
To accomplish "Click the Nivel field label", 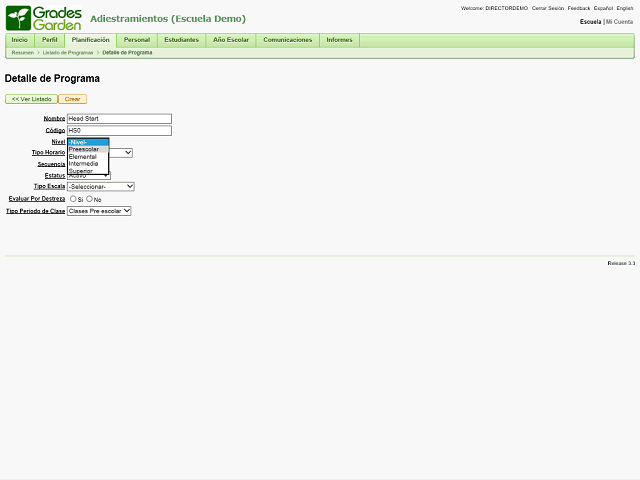I will click(58, 142).
